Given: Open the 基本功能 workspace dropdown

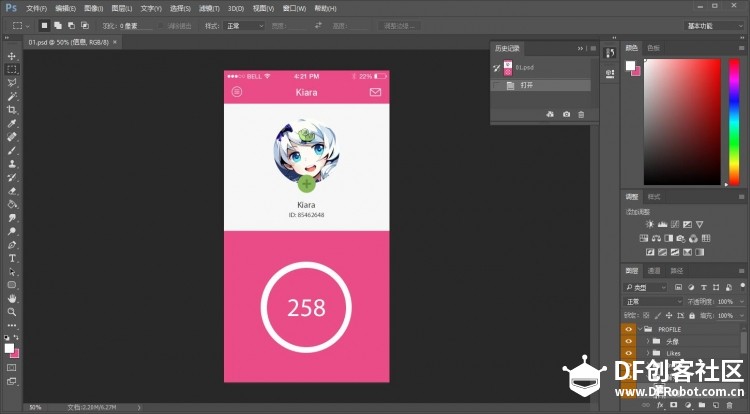Looking at the screenshot, I should 713,26.
